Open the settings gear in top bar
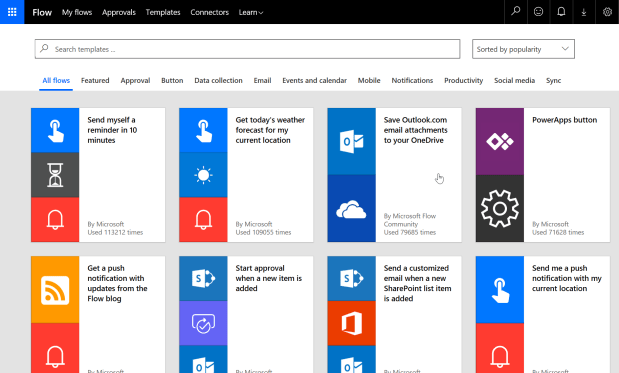The height and width of the screenshot is (373, 619). 607,12
